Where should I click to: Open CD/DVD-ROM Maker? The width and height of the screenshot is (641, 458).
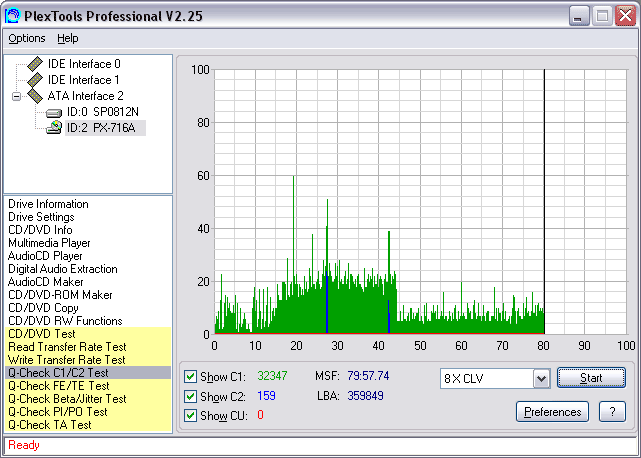(60, 295)
